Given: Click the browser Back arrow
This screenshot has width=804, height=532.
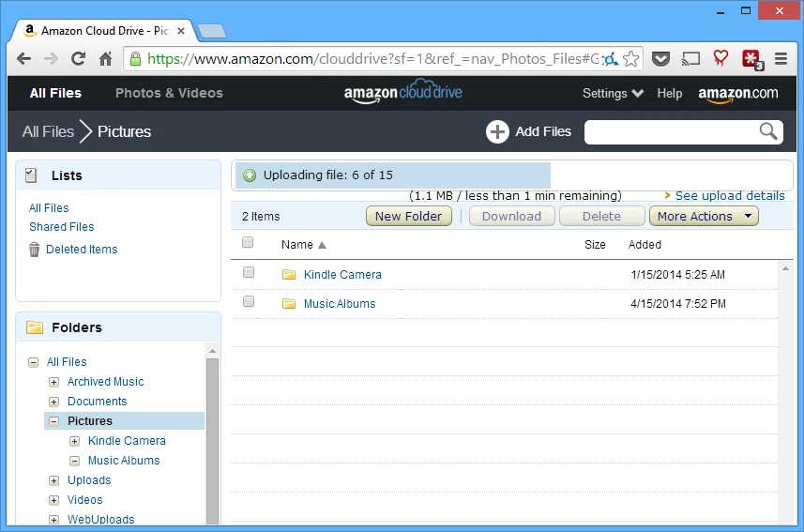Looking at the screenshot, I should tap(23, 59).
